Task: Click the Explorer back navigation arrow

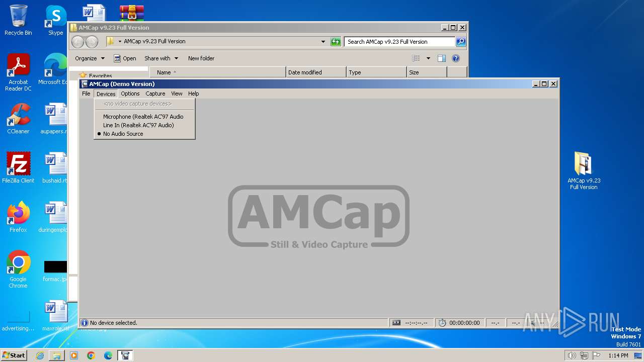Action: click(x=78, y=42)
